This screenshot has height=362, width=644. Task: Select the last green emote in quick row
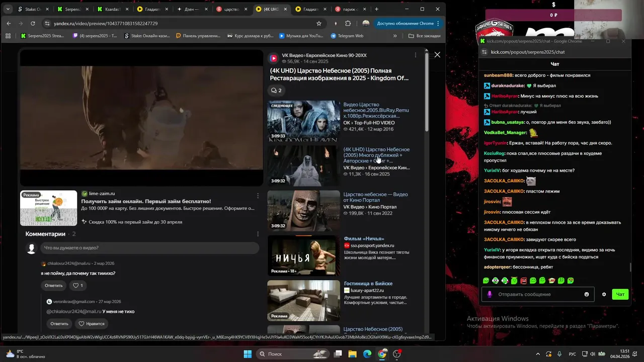point(571,281)
